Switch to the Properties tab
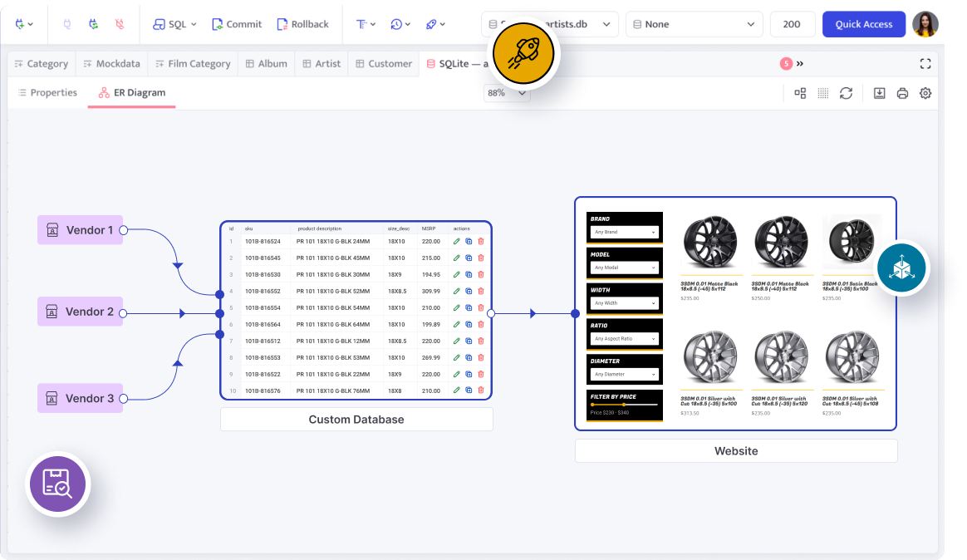The image size is (967, 560). [47, 93]
